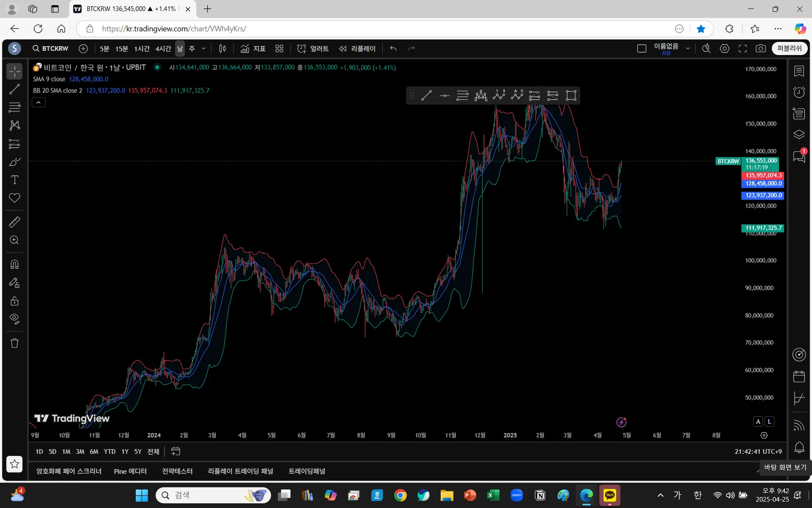
Task: Expand the 이름없음 layout dropdown
Action: tap(688, 48)
